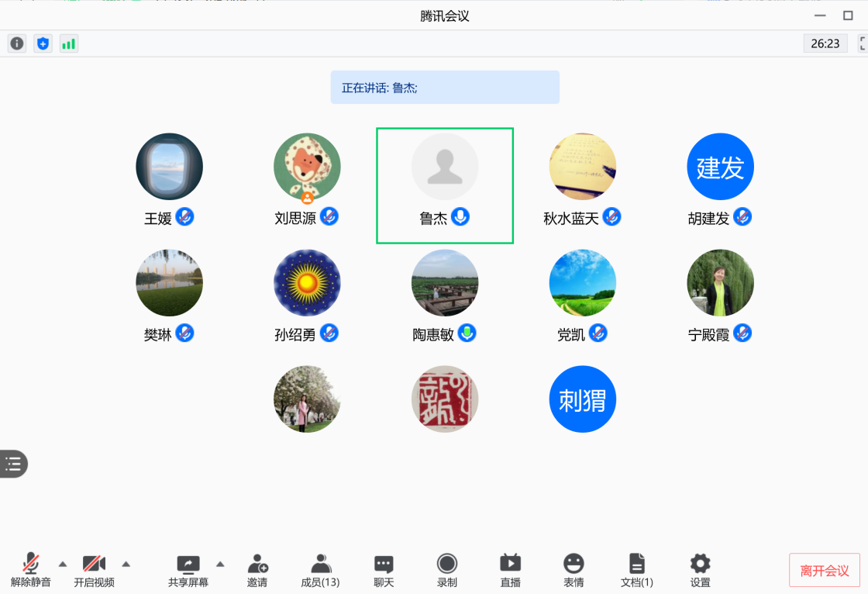Expand the video options arrow beside 开启视频
Screen dimensions: 868x594
pyautogui.click(x=126, y=564)
